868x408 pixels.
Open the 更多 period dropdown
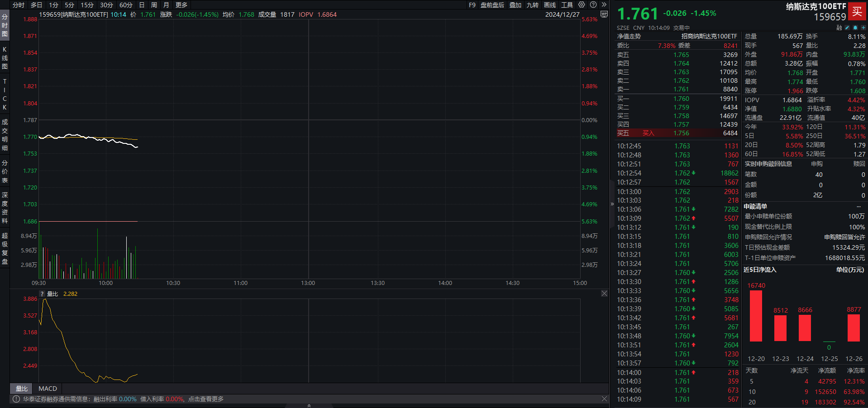coord(181,5)
